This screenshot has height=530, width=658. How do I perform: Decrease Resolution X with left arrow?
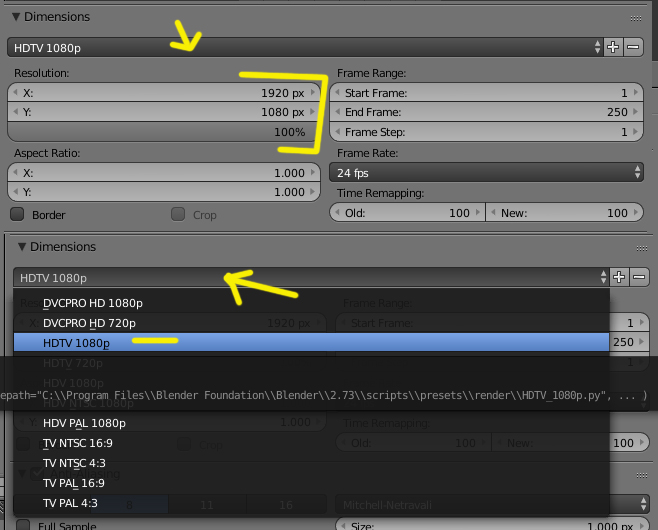click(16, 92)
